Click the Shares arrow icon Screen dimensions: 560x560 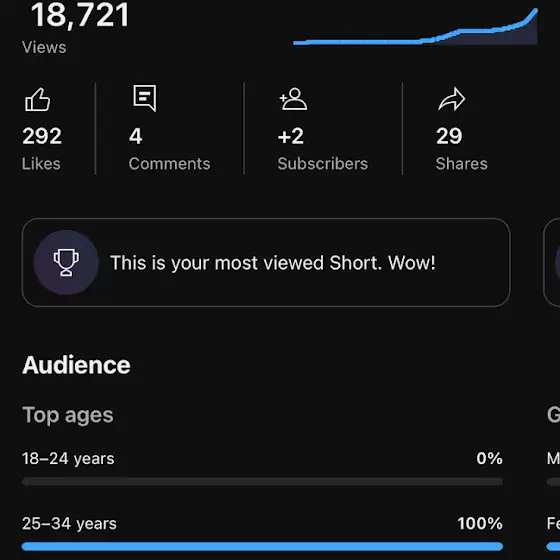click(451, 99)
